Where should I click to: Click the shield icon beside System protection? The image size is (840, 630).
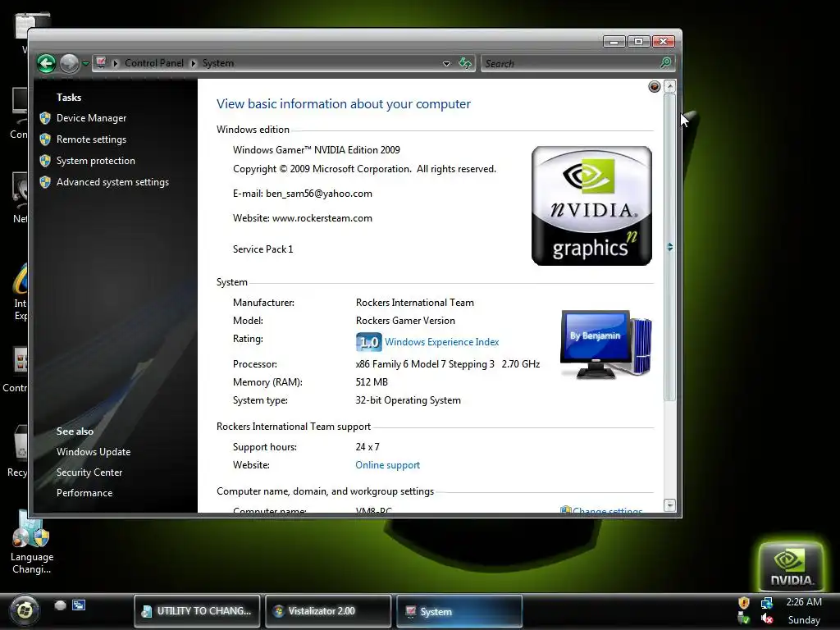click(46, 161)
